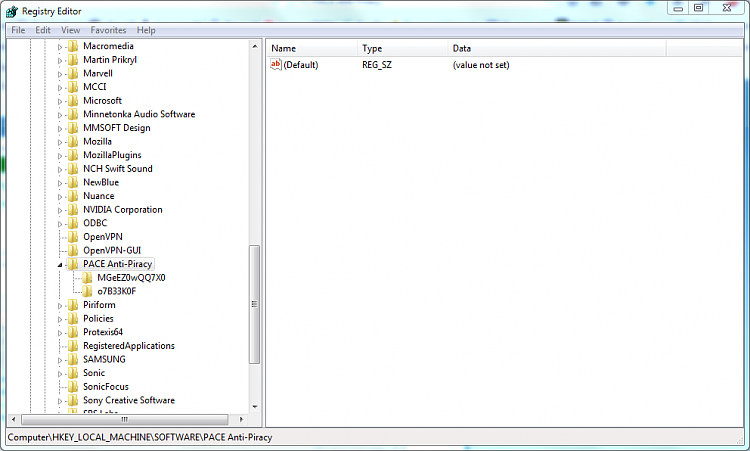Click the Microsoft folder icon

click(x=73, y=101)
